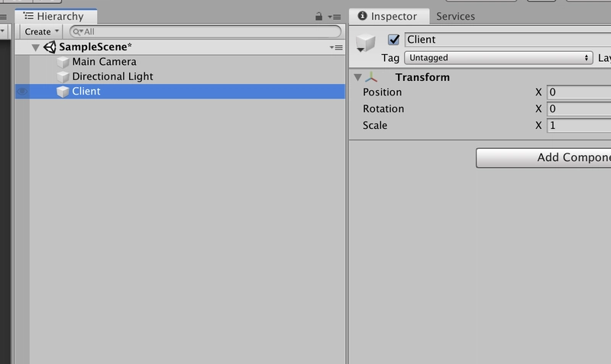Collapse the SampleScene tree arrow
Viewport: 611px width, 364px height.
pyautogui.click(x=35, y=47)
